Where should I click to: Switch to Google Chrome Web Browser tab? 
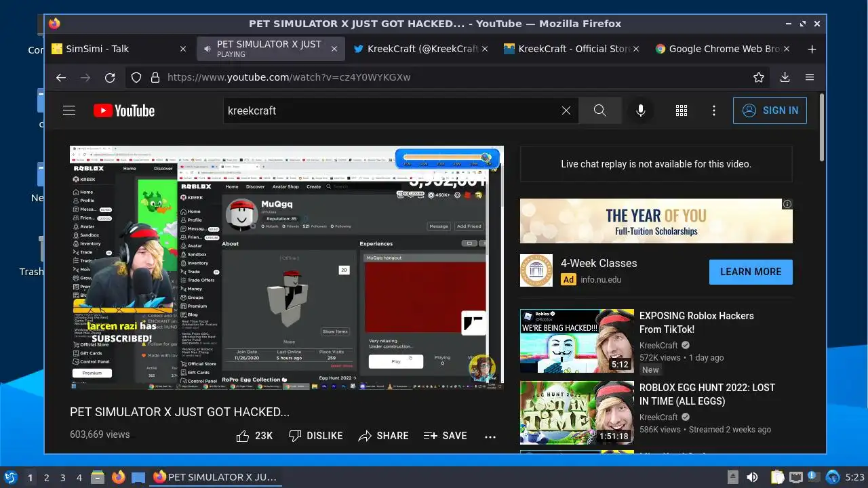pyautogui.click(x=723, y=49)
